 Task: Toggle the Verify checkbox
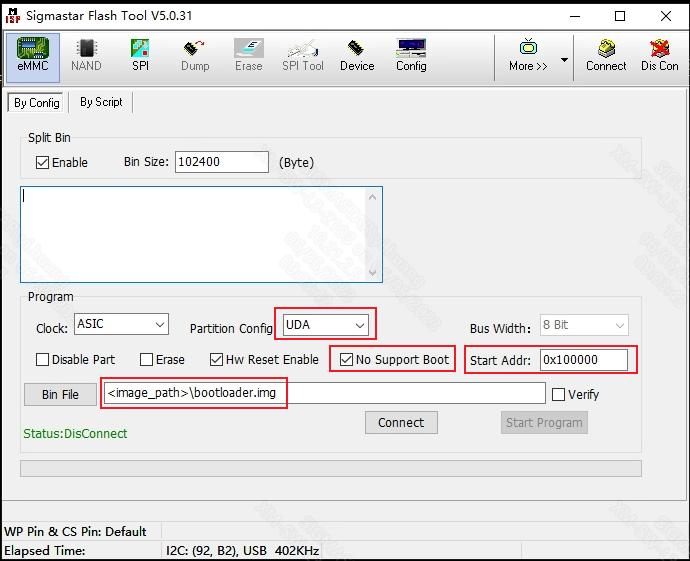pos(558,394)
